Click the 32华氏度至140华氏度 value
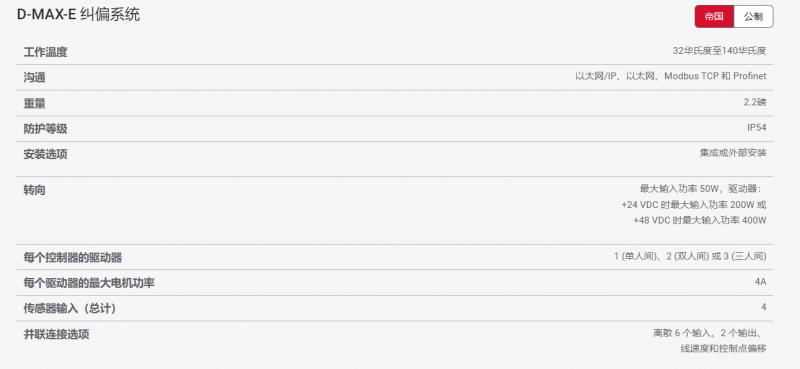 (719, 51)
